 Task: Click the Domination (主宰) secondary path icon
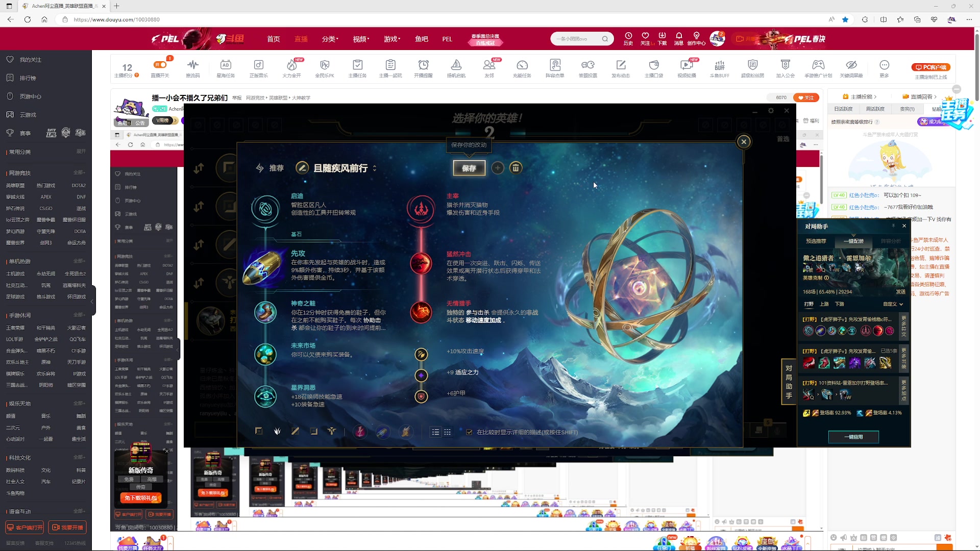[x=421, y=209]
